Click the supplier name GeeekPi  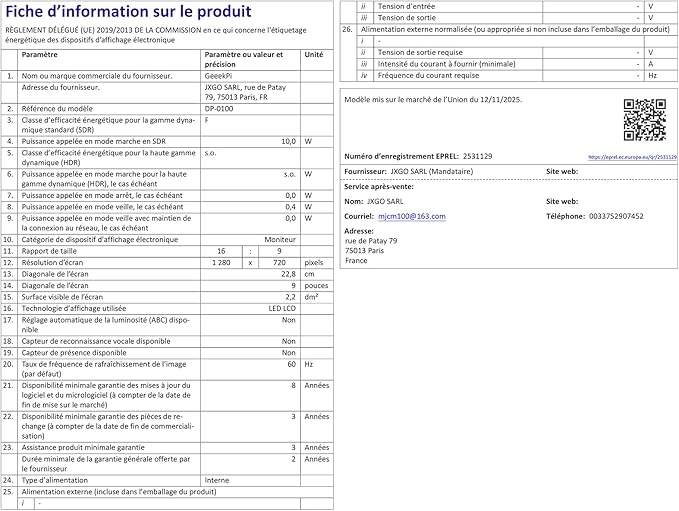[218, 76]
